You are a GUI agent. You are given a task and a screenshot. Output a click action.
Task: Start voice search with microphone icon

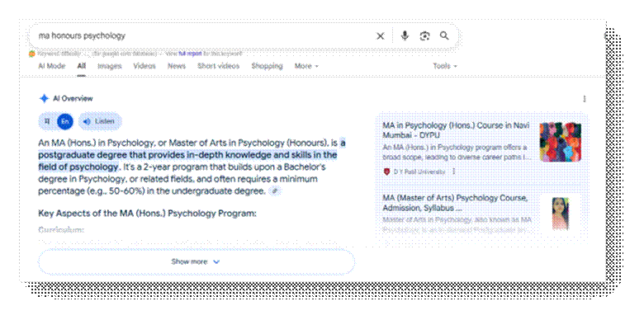(x=405, y=36)
